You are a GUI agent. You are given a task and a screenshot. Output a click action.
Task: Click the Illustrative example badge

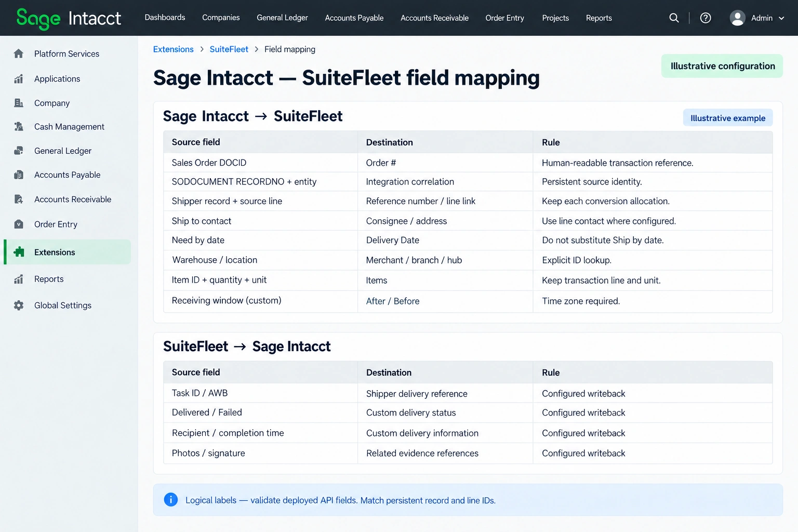coord(728,118)
